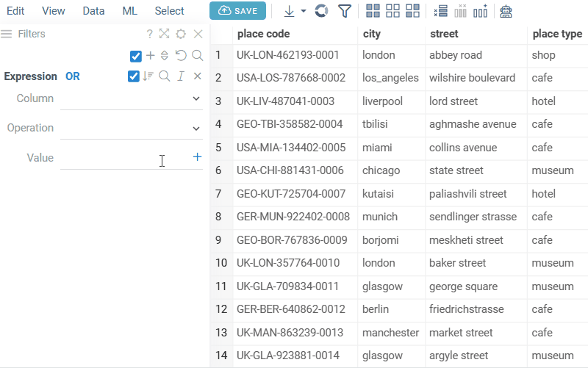Open the Select menu

pos(170,11)
